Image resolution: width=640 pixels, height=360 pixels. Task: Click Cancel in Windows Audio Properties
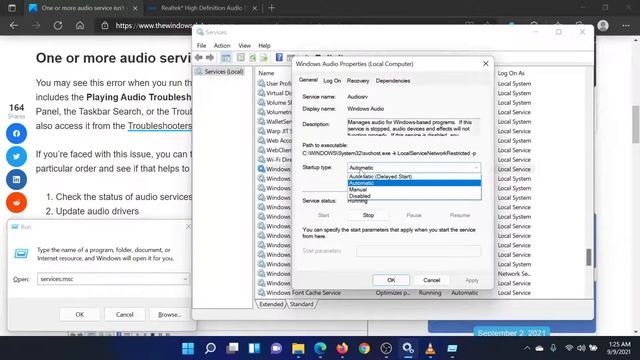point(431,280)
